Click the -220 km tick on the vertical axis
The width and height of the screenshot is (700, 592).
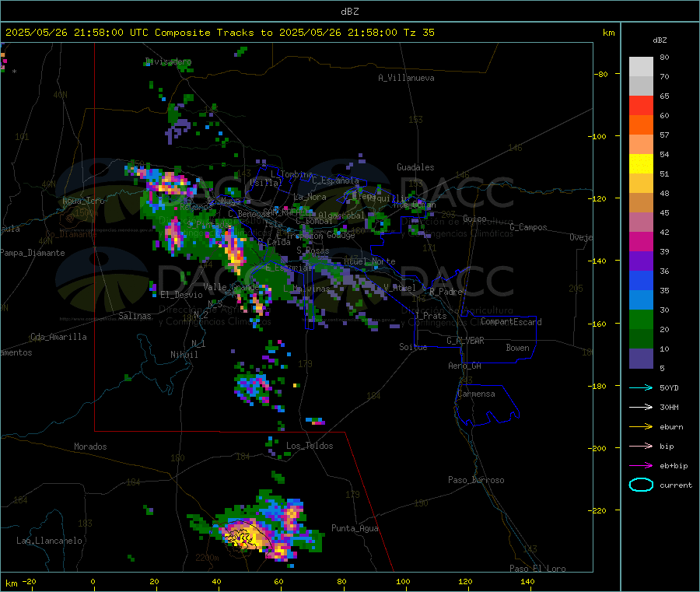point(599,510)
